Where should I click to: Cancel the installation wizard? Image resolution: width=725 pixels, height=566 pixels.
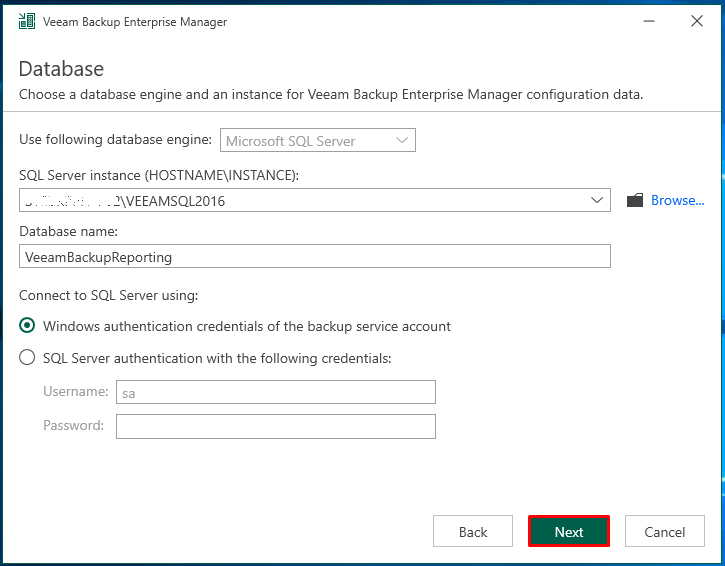[x=664, y=531]
